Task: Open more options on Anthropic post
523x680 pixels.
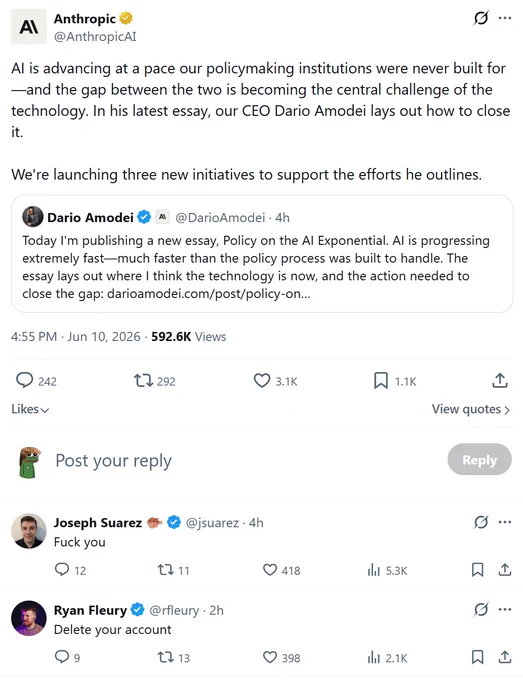Action: pos(505,18)
